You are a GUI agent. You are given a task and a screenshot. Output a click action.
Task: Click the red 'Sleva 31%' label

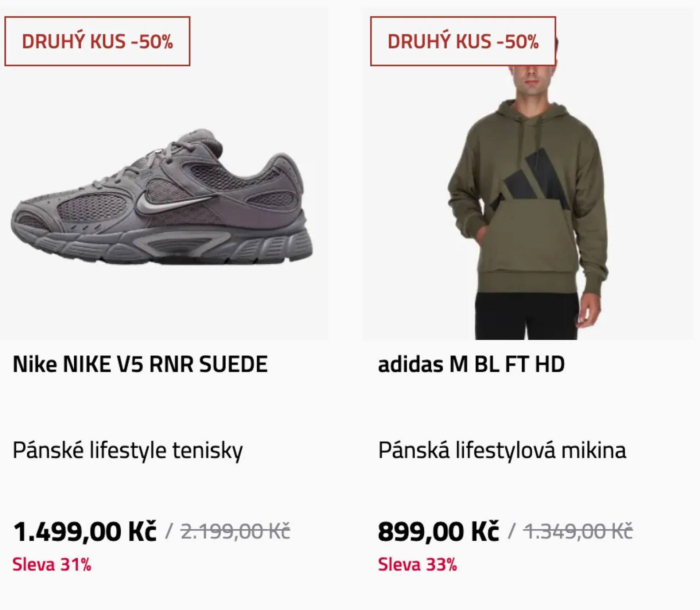click(52, 564)
